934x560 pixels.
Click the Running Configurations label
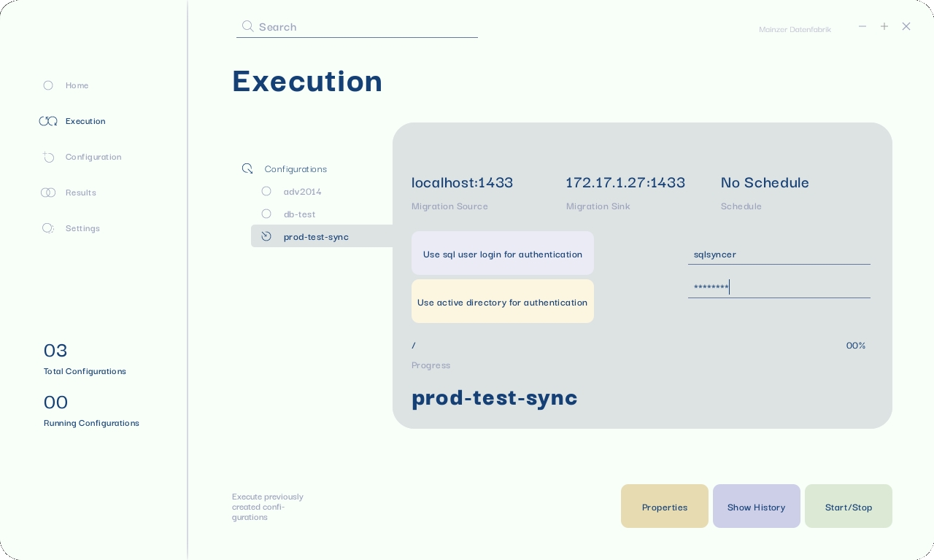click(x=91, y=423)
